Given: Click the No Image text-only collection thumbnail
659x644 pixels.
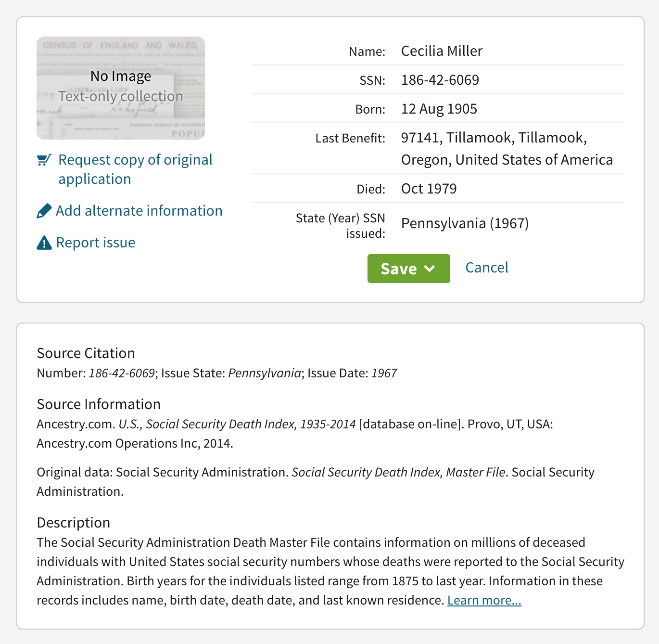Looking at the screenshot, I should tap(121, 88).
